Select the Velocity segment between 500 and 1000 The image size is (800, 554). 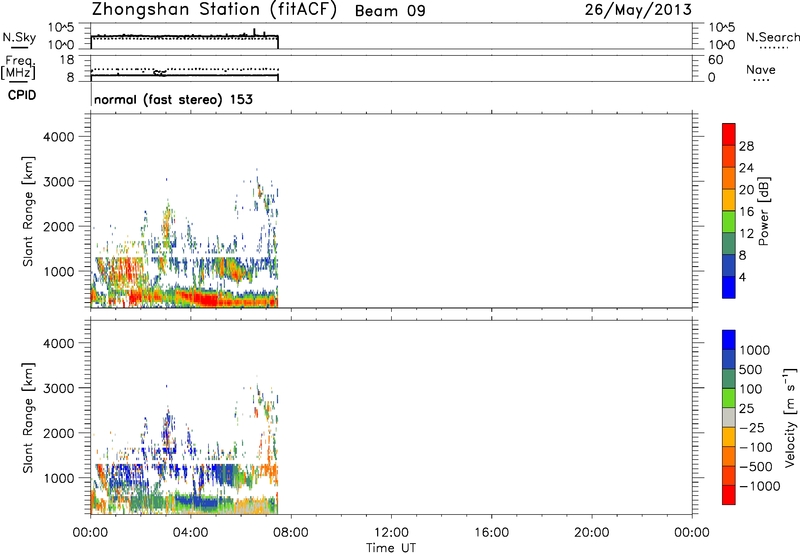point(729,359)
